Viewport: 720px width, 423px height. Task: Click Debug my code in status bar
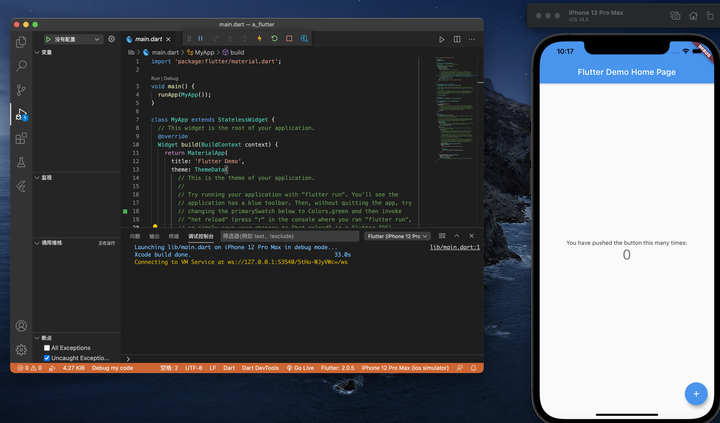pyautogui.click(x=112, y=368)
